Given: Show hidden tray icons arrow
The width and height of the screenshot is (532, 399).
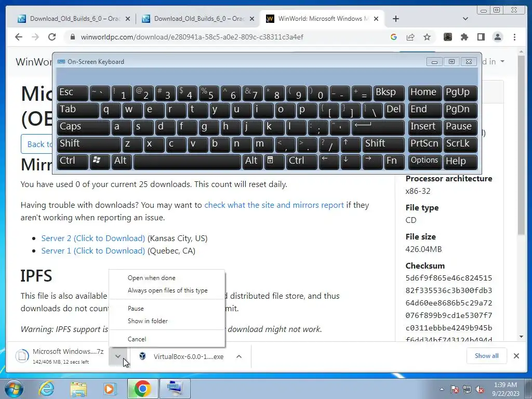Looking at the screenshot, I should point(442,389).
